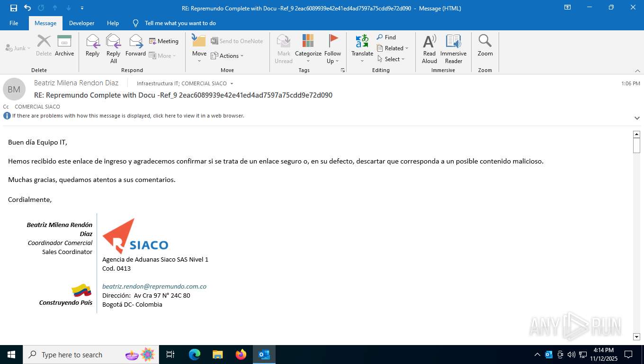This screenshot has height=364, width=644.
Task: Send the message to OneNote
Action: tap(237, 41)
